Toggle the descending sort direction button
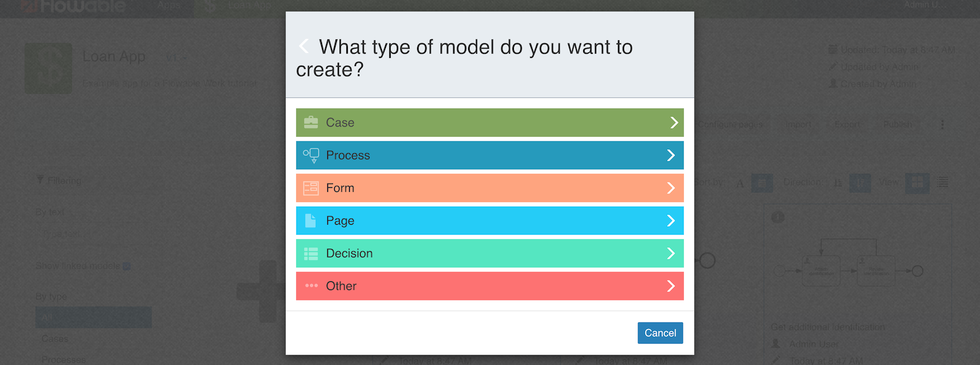 pos(860,182)
